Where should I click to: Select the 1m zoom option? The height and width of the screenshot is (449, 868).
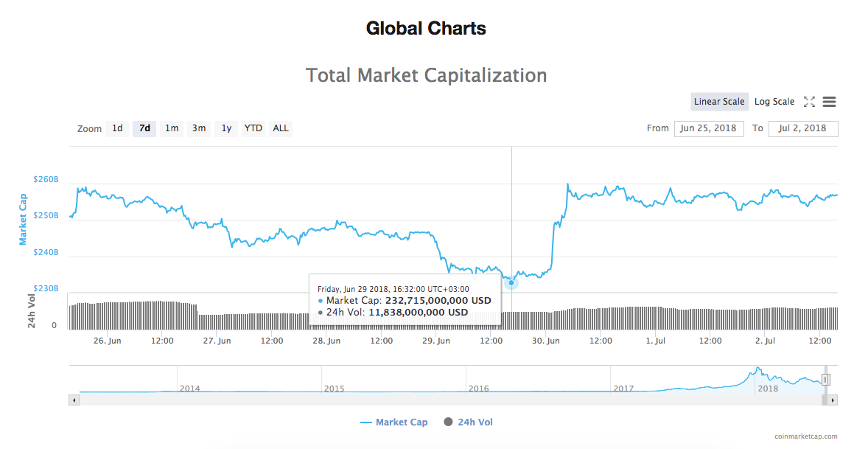coord(172,128)
